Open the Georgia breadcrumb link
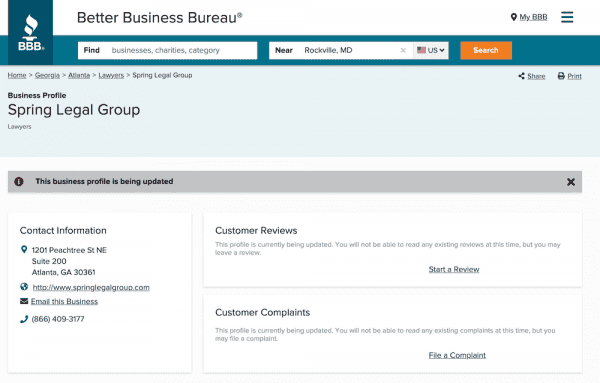This screenshot has width=600, height=383. (x=47, y=75)
